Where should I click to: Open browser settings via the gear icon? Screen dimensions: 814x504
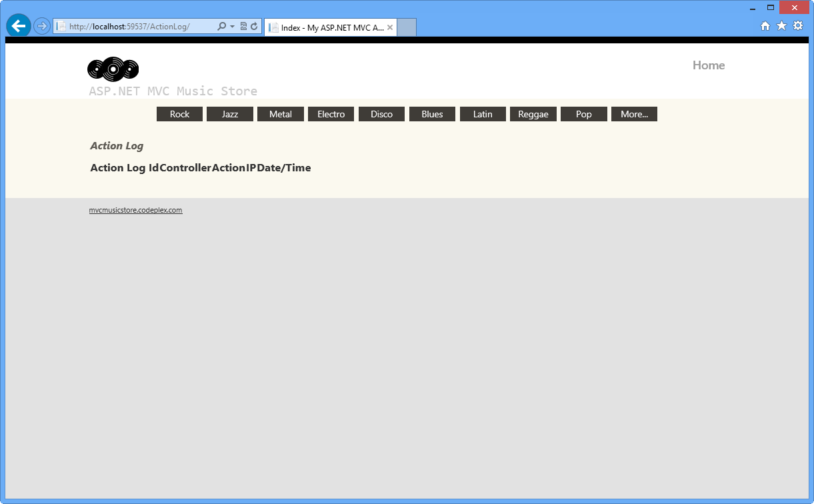pos(798,25)
